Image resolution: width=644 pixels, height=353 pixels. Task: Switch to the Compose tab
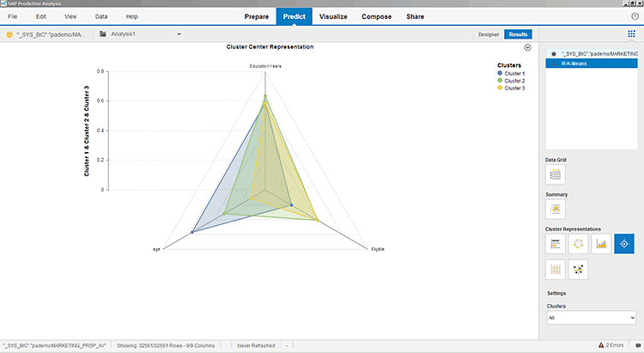tap(377, 17)
